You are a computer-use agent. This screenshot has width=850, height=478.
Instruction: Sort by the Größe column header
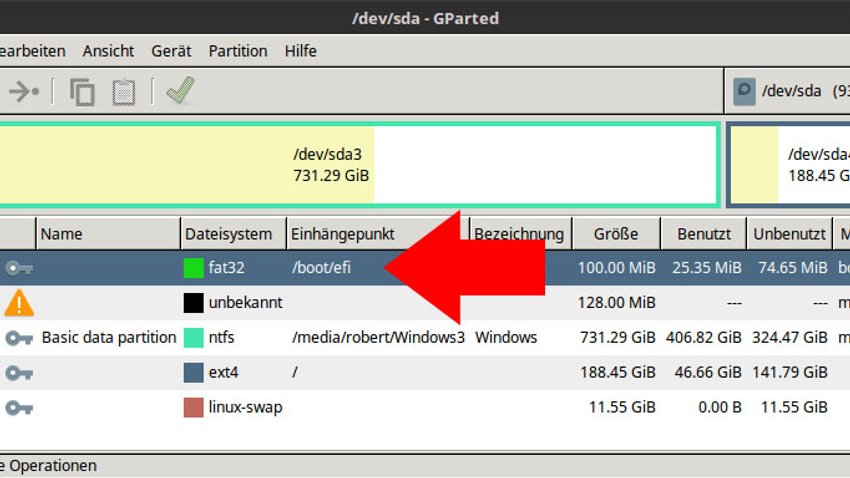(616, 234)
